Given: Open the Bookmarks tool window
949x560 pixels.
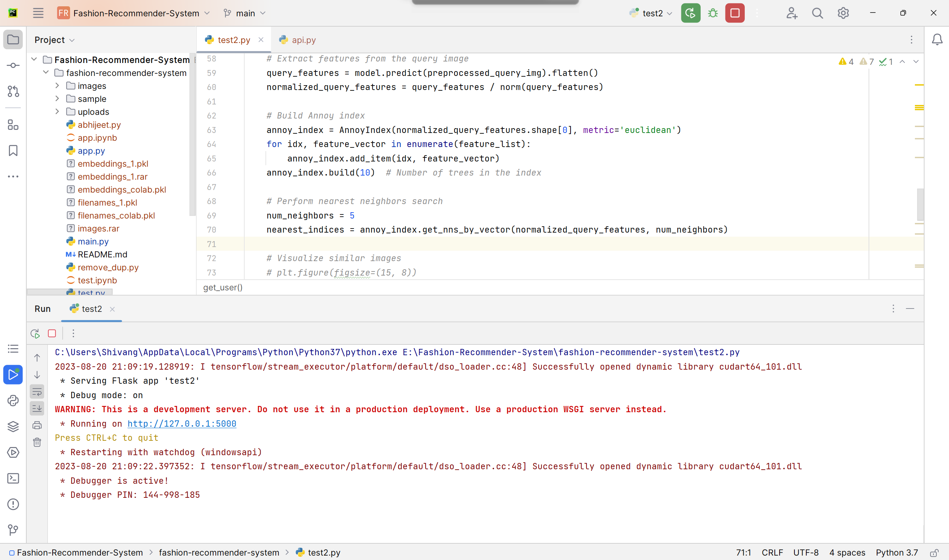Looking at the screenshot, I should [13, 151].
